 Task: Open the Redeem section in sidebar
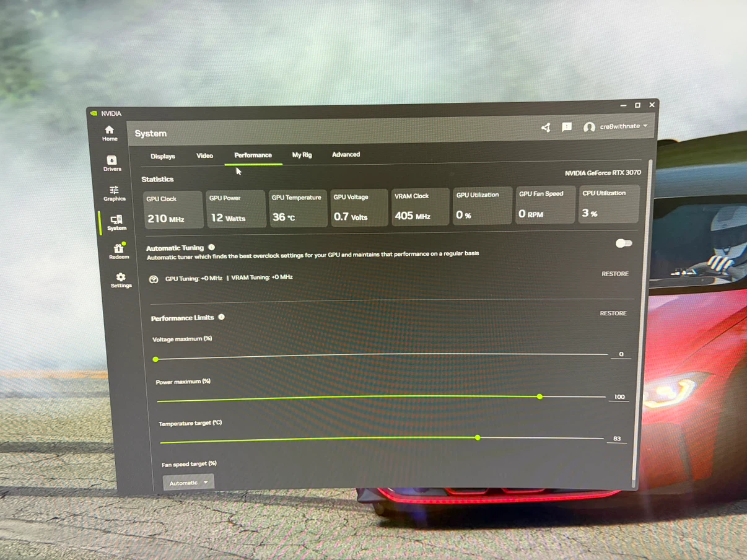click(x=119, y=252)
